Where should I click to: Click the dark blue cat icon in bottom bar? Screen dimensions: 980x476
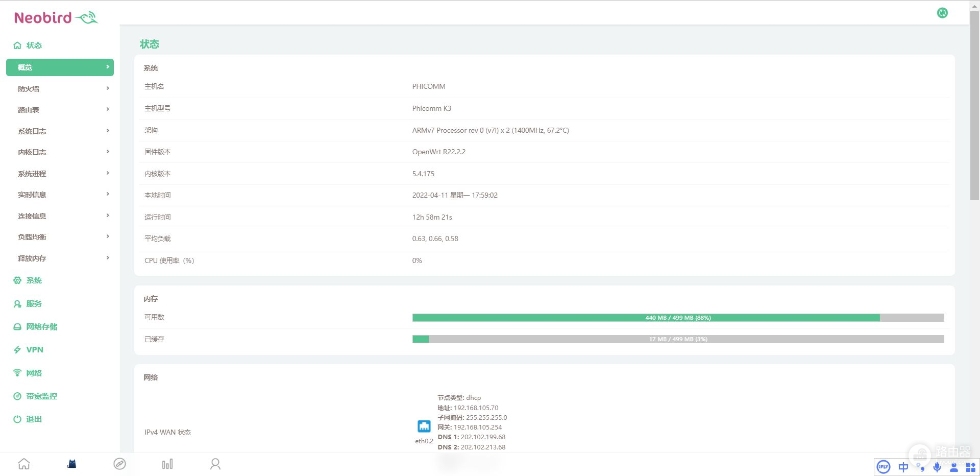coord(72,464)
